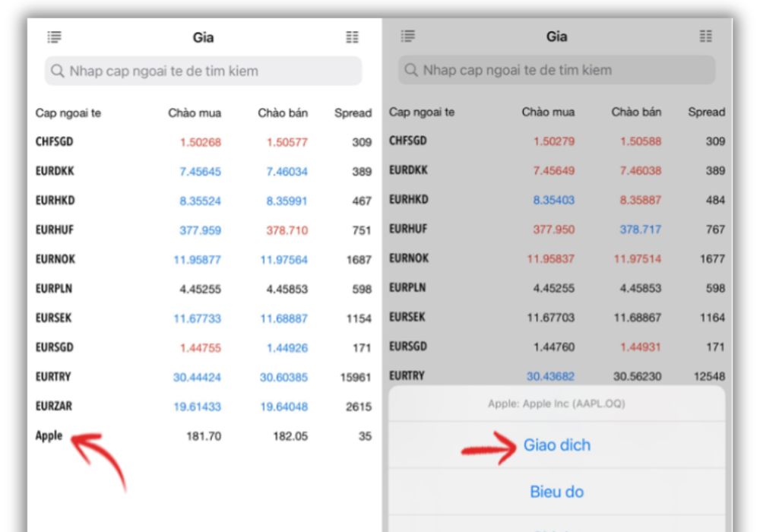
Task: Select Giao dich from the Apple action sheet
Action: (557, 445)
